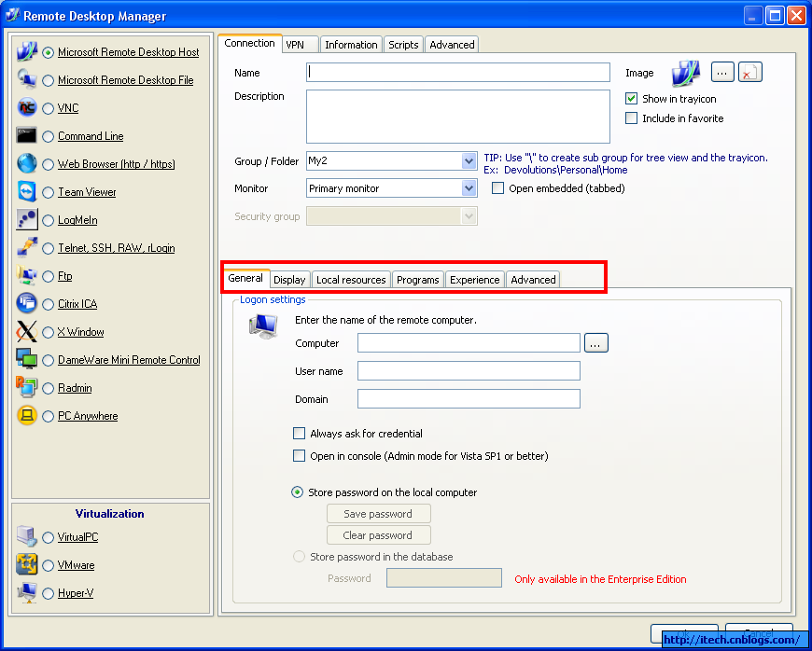Select the Hyper-V radio button
Screen dimensions: 812x651
(49, 593)
